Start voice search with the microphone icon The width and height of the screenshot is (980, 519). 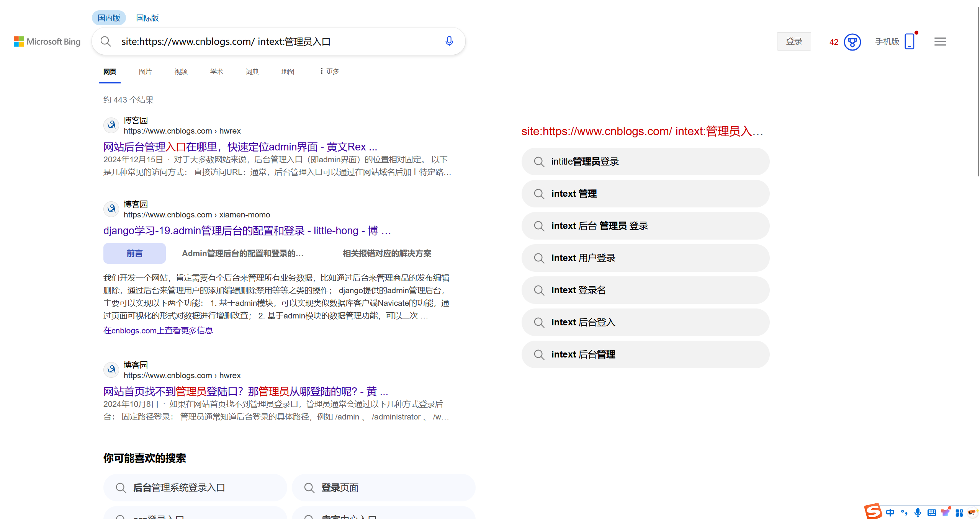tap(448, 41)
